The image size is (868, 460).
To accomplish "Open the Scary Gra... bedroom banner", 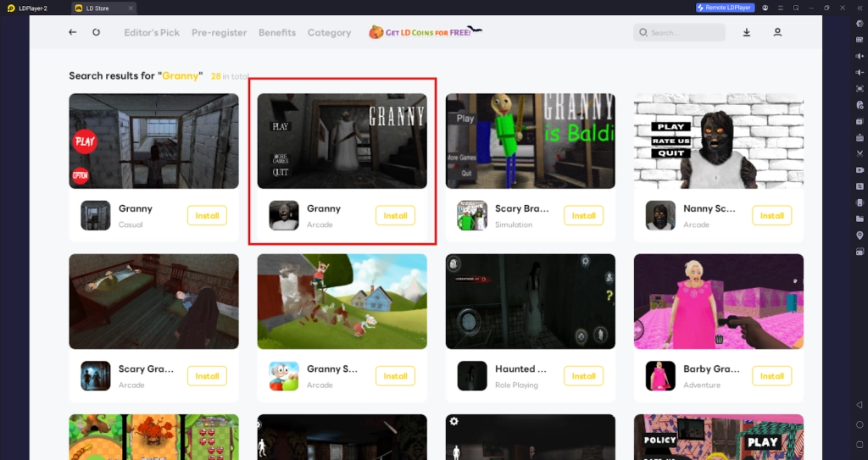I will click(x=154, y=302).
